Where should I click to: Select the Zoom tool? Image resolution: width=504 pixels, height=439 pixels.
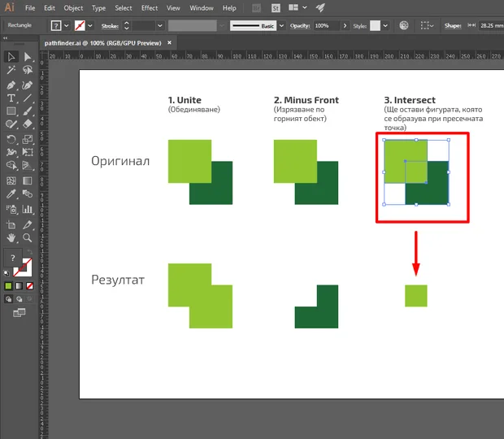[28, 238]
